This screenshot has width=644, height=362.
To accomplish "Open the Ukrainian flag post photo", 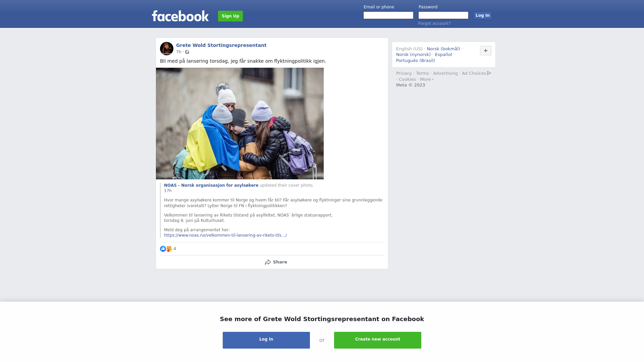I will point(240,124).
